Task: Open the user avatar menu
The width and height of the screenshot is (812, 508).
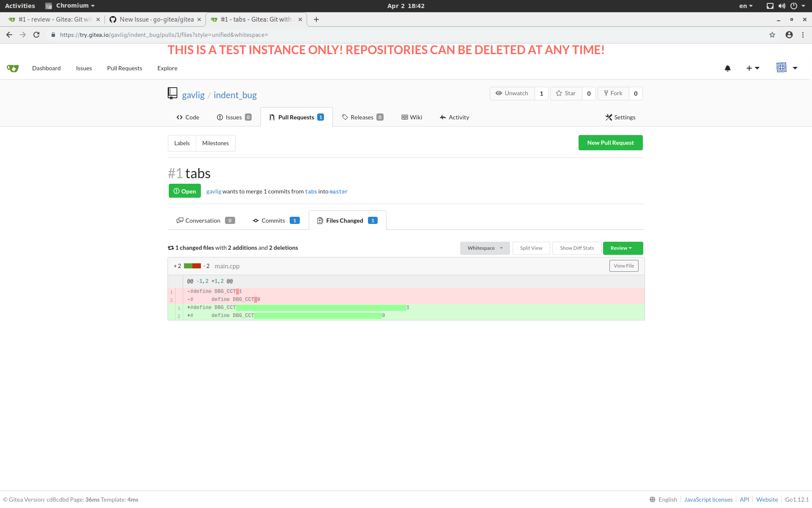Action: (x=785, y=68)
